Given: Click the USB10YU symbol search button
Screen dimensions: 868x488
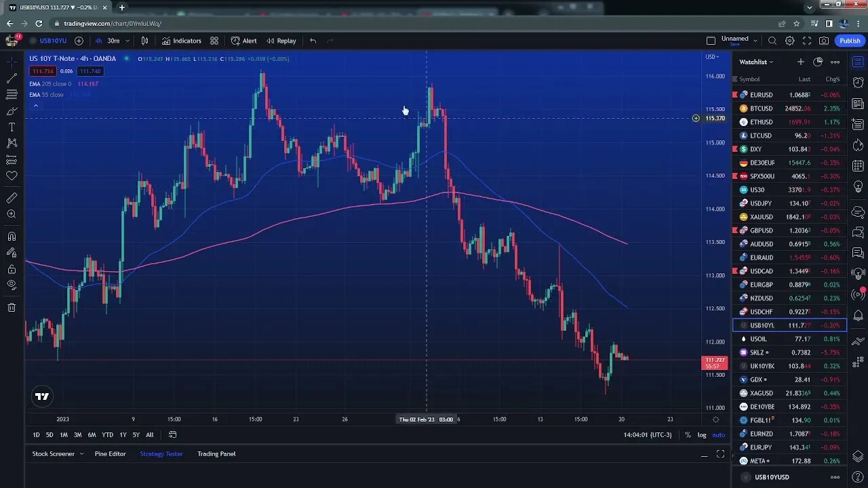Looking at the screenshot, I should pyautogui.click(x=47, y=41).
